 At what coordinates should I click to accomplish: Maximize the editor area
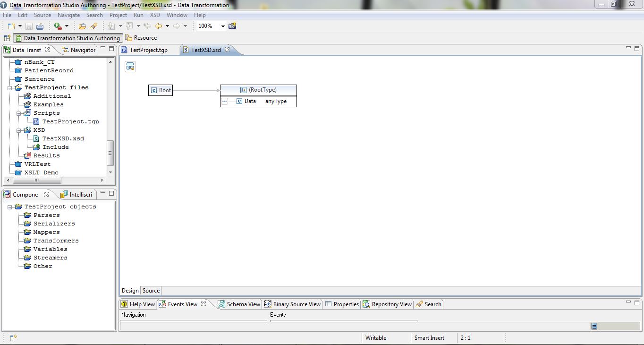click(x=637, y=48)
